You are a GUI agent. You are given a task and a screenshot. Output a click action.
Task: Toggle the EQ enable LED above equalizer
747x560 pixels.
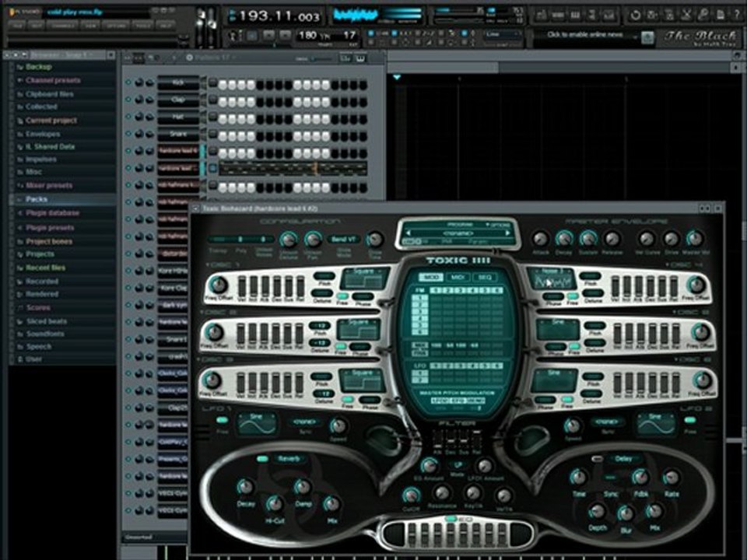click(451, 519)
